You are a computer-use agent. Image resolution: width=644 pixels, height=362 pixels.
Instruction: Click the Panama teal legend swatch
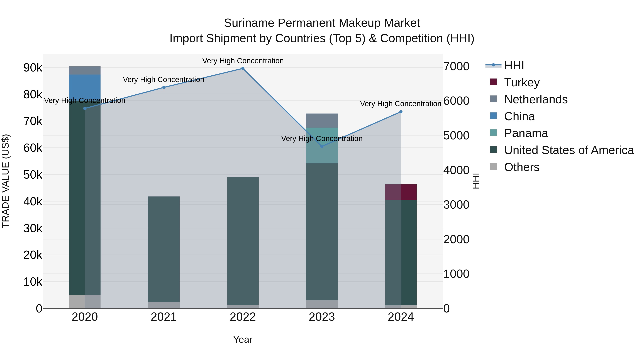(494, 133)
